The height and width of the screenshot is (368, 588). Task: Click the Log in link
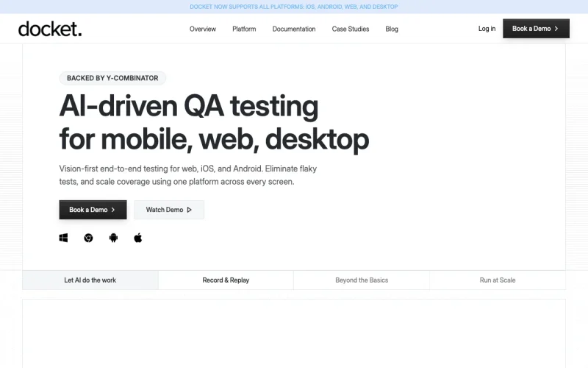pos(487,29)
